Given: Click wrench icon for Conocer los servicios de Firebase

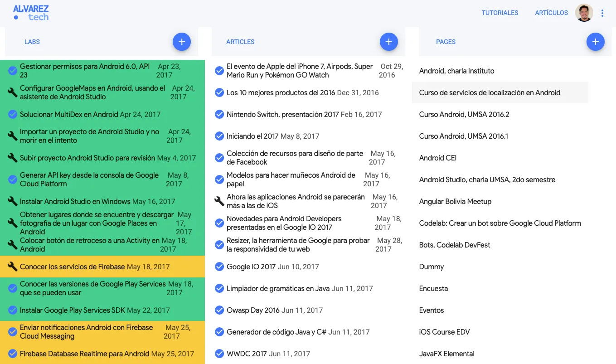Looking at the screenshot, I should (x=13, y=267).
